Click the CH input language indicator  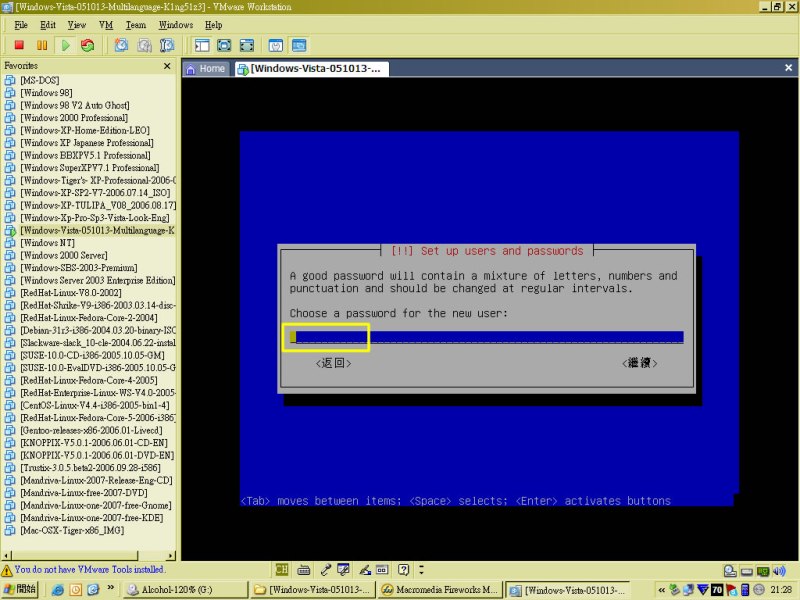coord(282,569)
